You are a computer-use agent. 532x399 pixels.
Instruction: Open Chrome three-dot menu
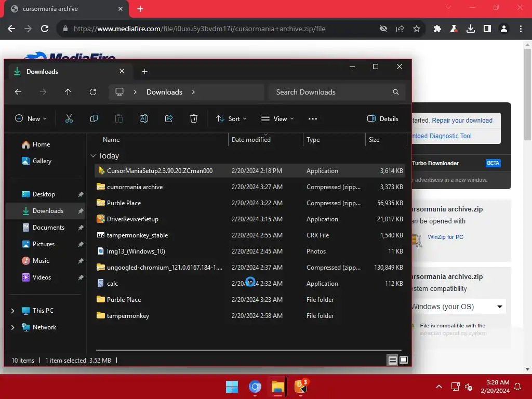pos(521,29)
